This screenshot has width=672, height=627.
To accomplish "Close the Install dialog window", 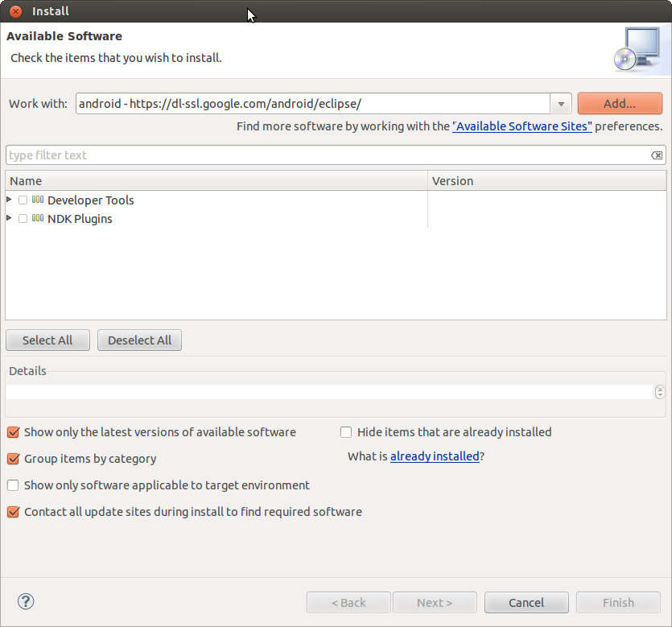I will [x=14, y=11].
